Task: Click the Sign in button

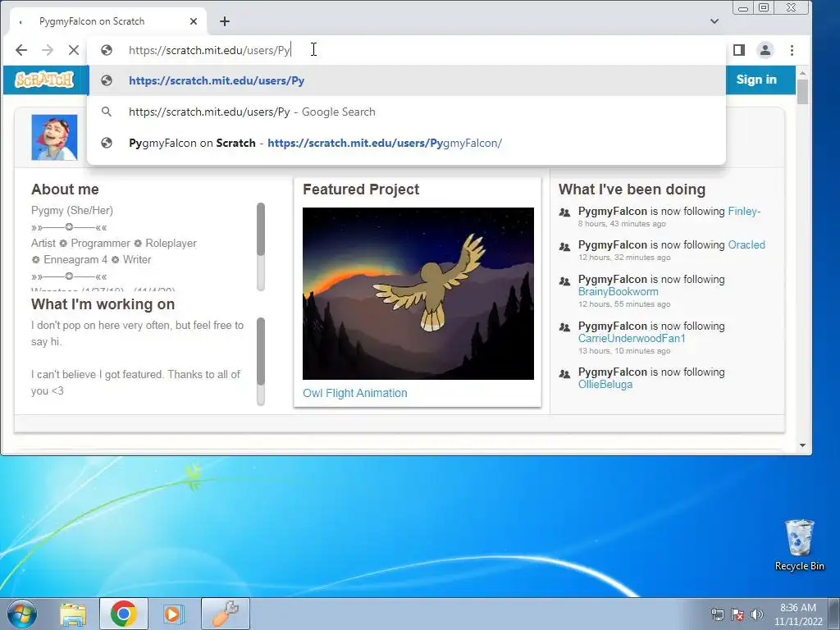Action: [756, 80]
